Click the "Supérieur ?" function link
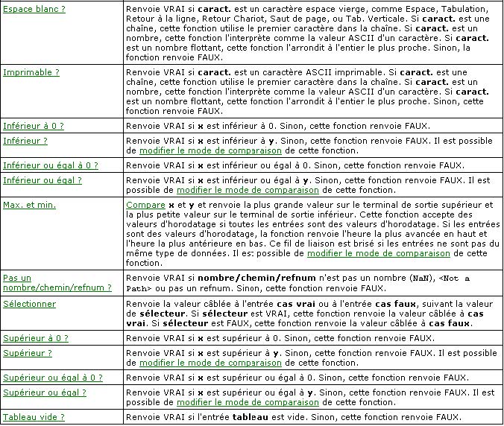Image resolution: width=504 pixels, height=426 pixels. 28,353
